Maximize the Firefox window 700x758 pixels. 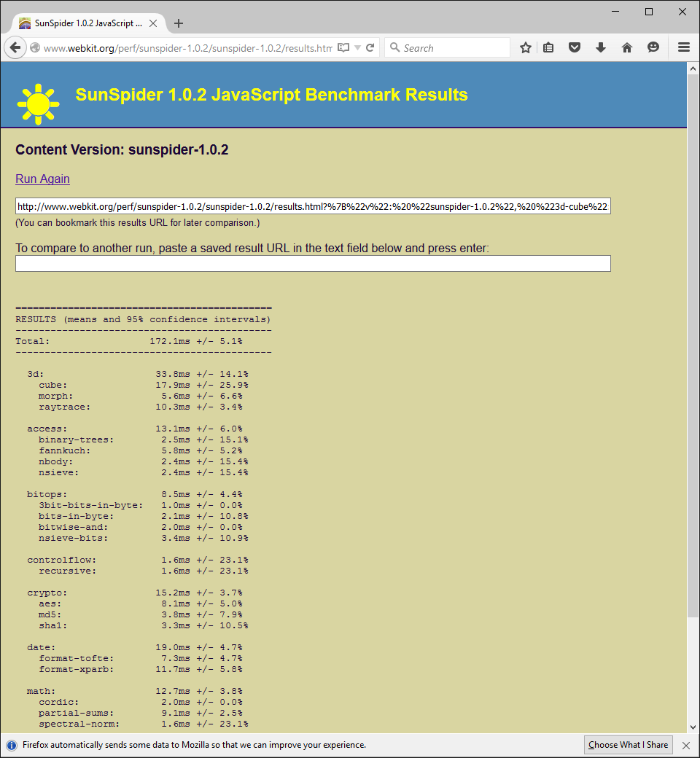(649, 12)
